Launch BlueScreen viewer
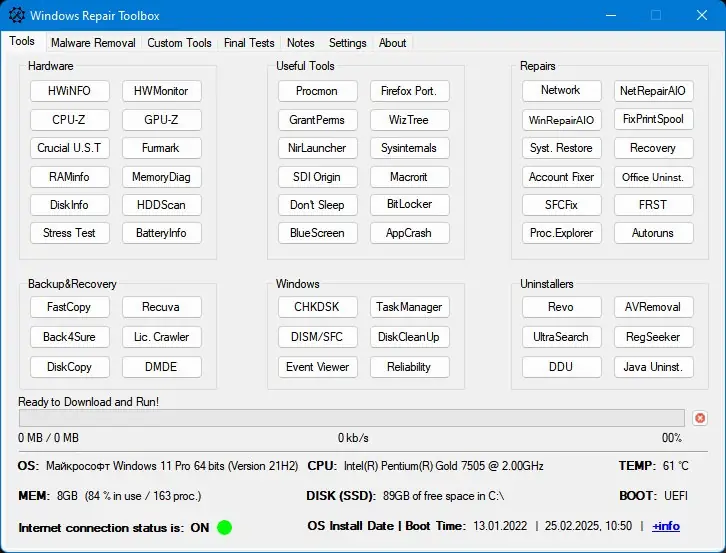This screenshot has width=726, height=553. point(317,233)
